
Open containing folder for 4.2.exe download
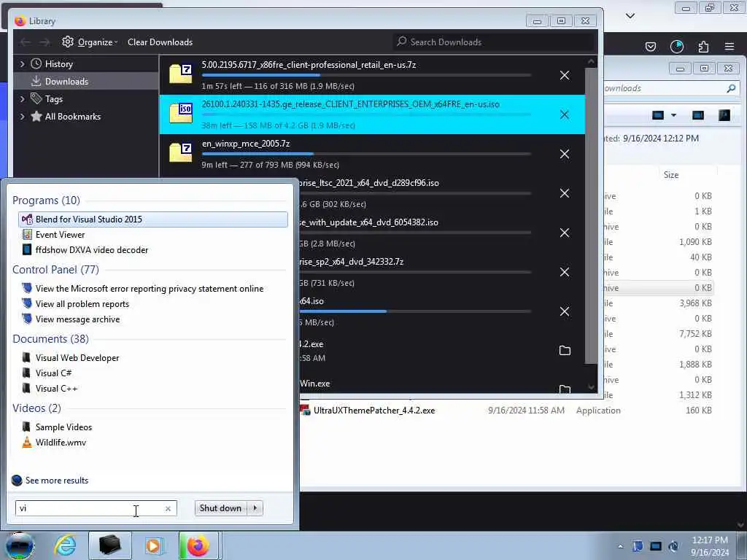pos(565,351)
